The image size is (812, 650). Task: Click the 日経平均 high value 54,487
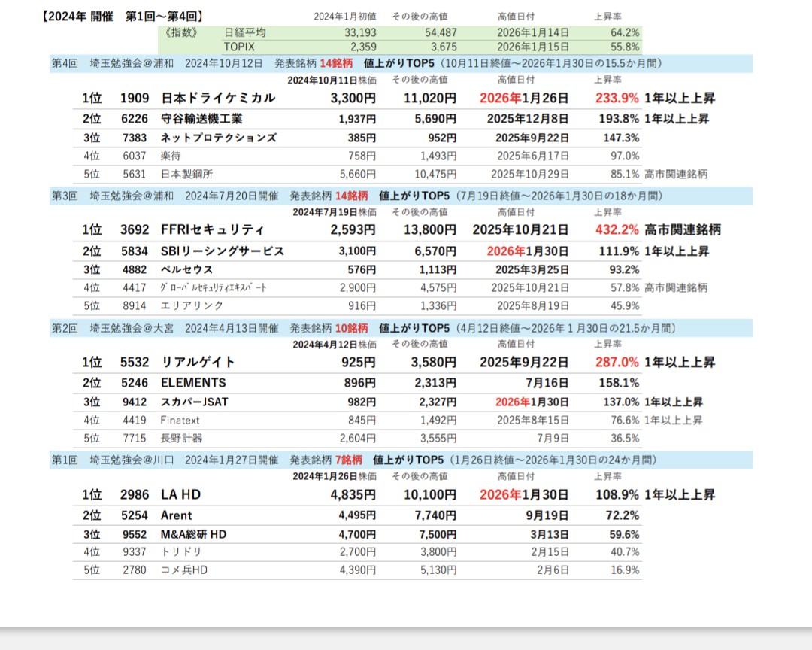(441, 32)
